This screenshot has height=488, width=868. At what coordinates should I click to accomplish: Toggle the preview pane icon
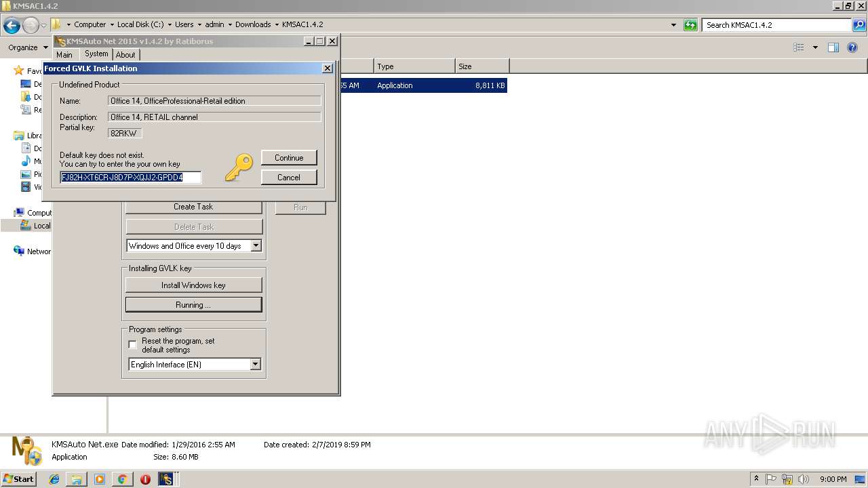point(833,47)
